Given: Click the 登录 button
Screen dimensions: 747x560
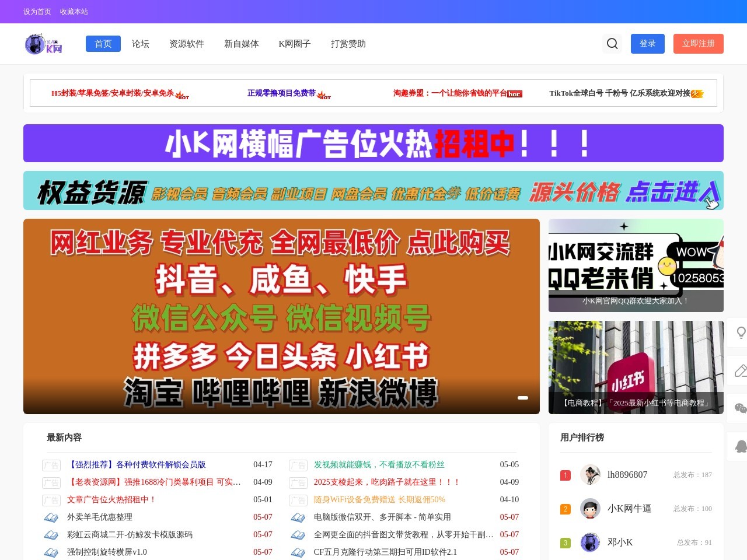Looking at the screenshot, I should pyautogui.click(x=648, y=44).
